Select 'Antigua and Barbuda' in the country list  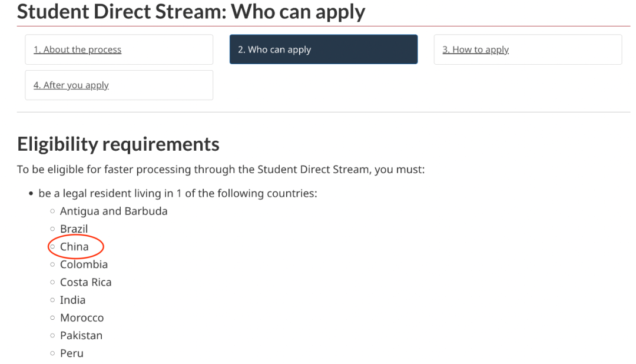(x=114, y=211)
